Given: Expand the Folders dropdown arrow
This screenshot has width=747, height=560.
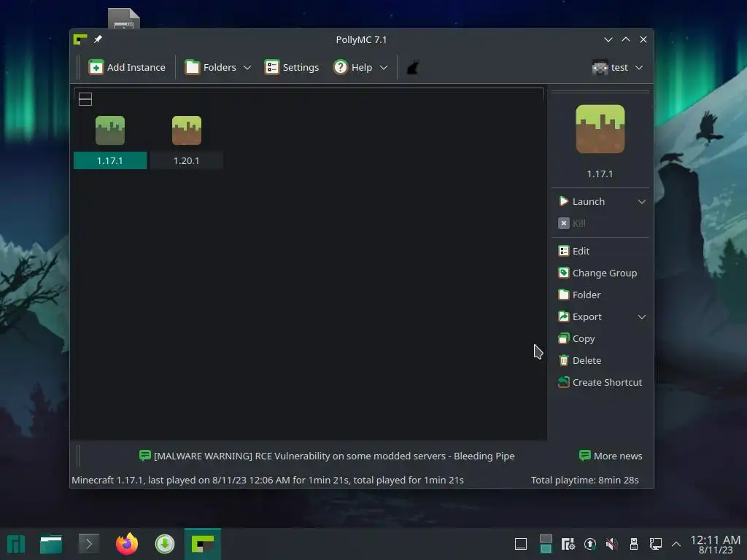Looking at the screenshot, I should [x=247, y=68].
